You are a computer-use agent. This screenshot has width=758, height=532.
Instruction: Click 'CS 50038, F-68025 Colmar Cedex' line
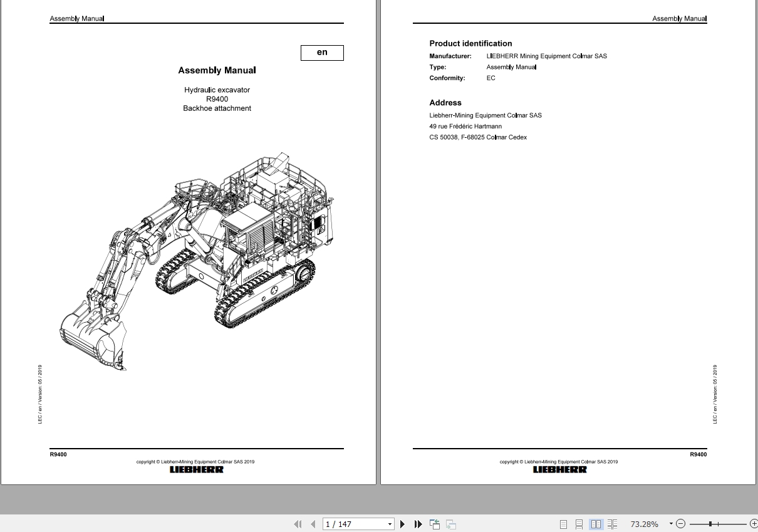(x=478, y=137)
